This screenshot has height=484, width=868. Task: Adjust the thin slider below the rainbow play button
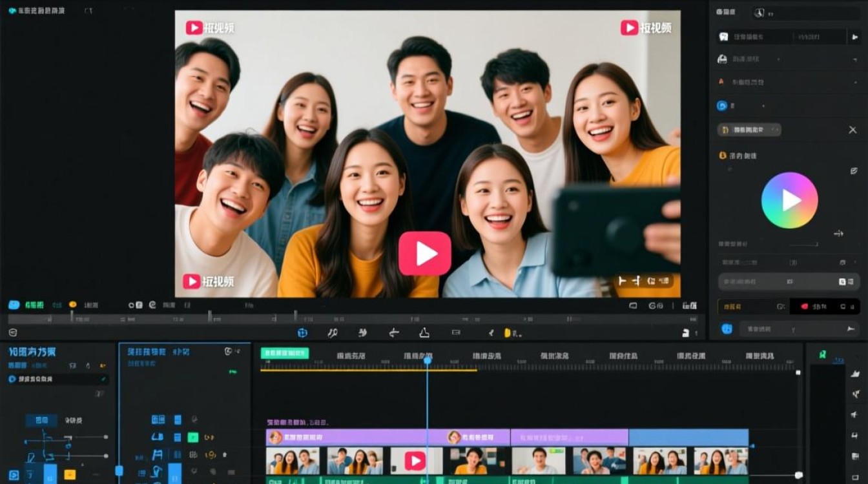click(803, 245)
